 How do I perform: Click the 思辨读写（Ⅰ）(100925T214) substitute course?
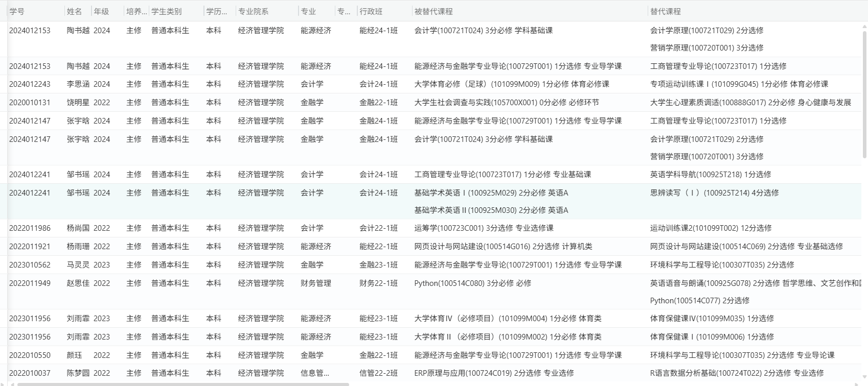[714, 193]
